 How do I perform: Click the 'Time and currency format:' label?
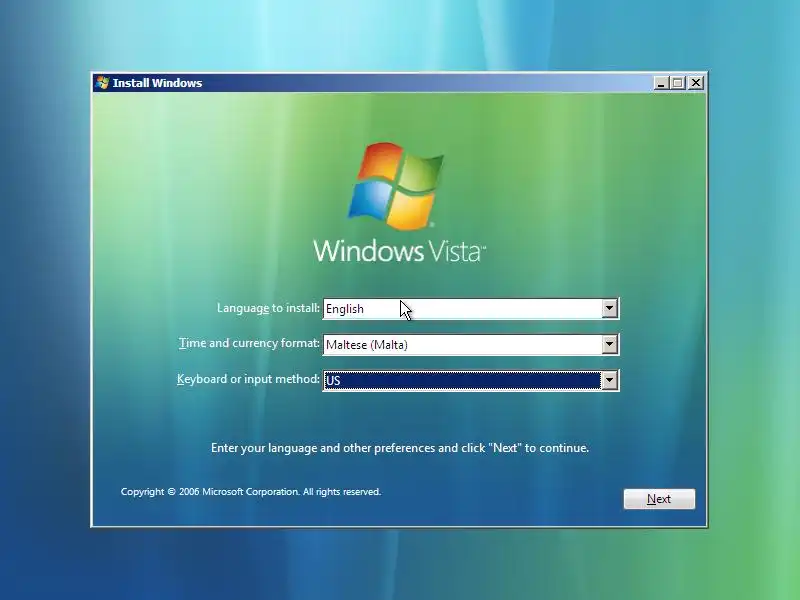(x=249, y=343)
